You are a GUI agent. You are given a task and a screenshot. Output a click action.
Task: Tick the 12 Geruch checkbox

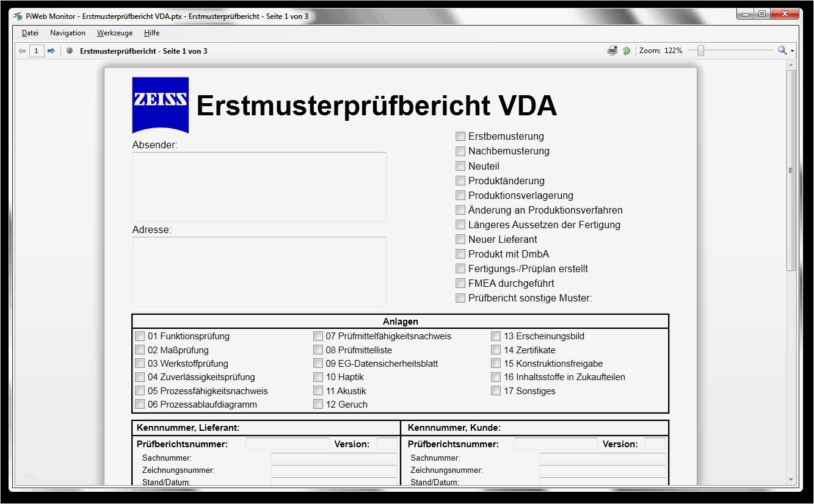point(318,405)
